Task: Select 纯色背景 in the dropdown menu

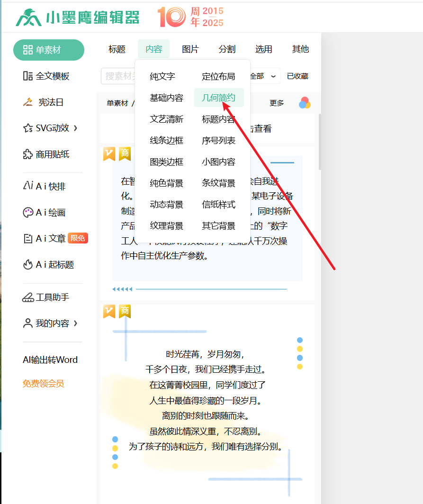Action: click(x=166, y=183)
